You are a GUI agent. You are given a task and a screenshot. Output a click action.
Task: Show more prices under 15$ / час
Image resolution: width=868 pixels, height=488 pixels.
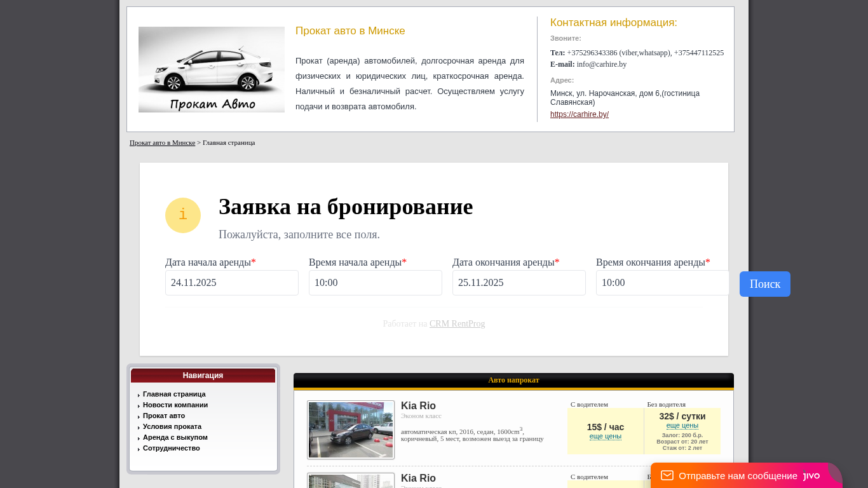tap(606, 436)
